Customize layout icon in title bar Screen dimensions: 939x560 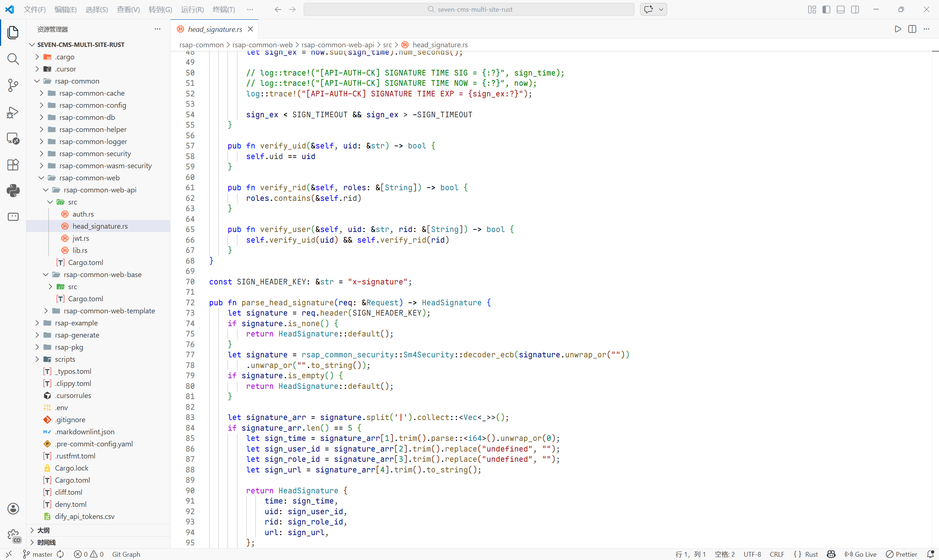(812, 10)
